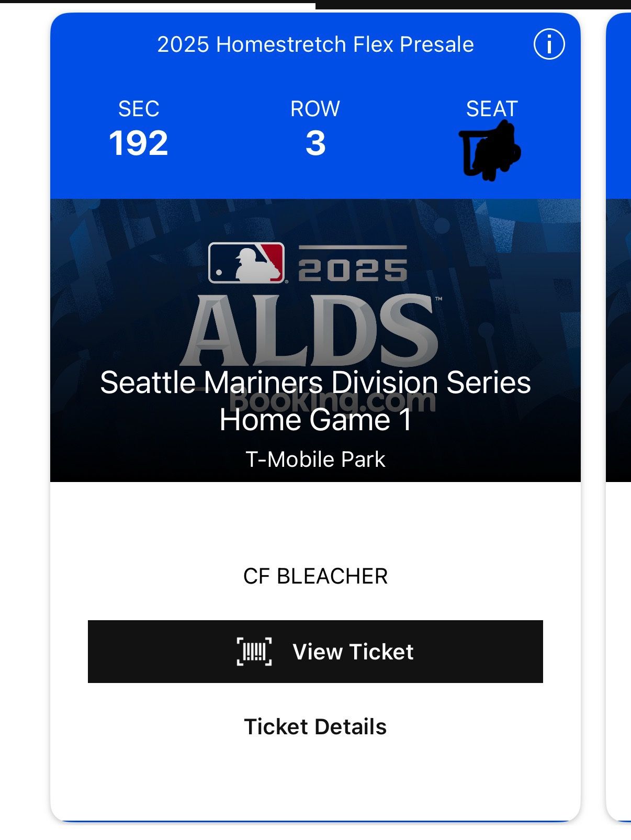Click the barcode icon in View Ticket
The image size is (631, 840).
tap(254, 652)
